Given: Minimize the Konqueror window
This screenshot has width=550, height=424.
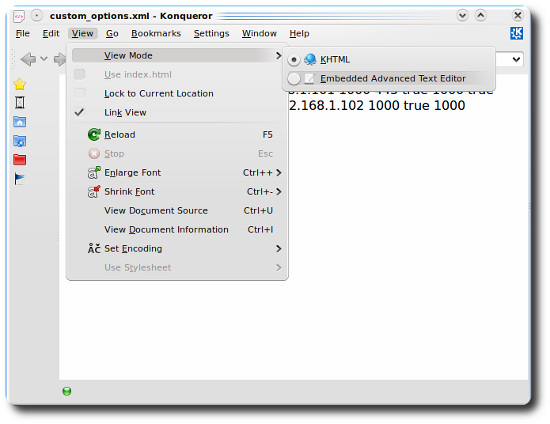Looking at the screenshot, I should pos(462,15).
